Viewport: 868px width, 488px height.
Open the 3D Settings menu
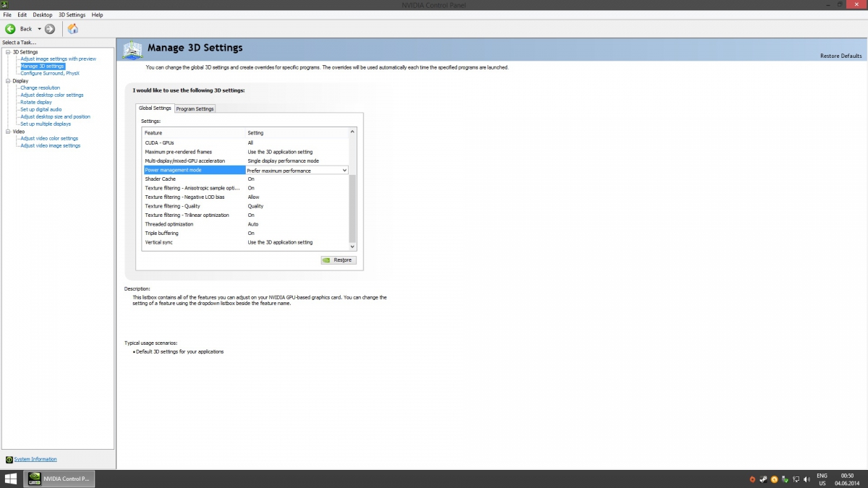point(72,14)
